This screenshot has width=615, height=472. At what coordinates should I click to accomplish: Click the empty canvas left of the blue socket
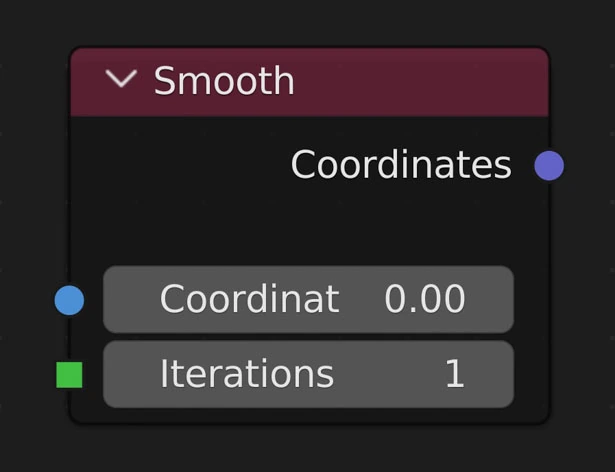(25, 299)
